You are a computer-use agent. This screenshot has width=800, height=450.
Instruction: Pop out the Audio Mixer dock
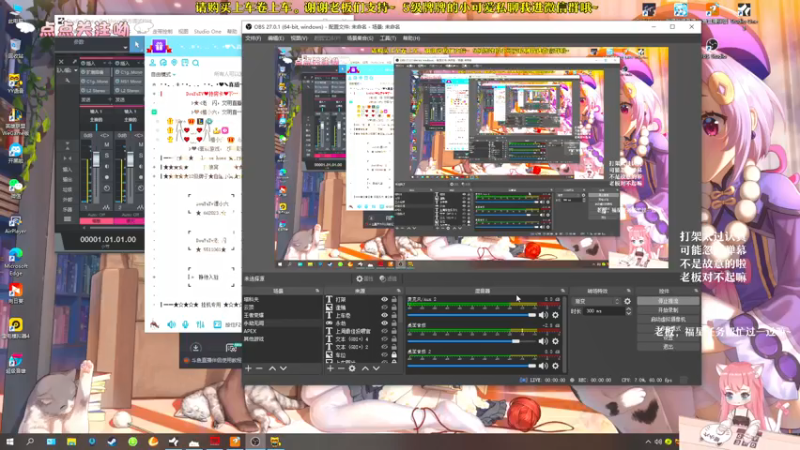tap(563, 291)
